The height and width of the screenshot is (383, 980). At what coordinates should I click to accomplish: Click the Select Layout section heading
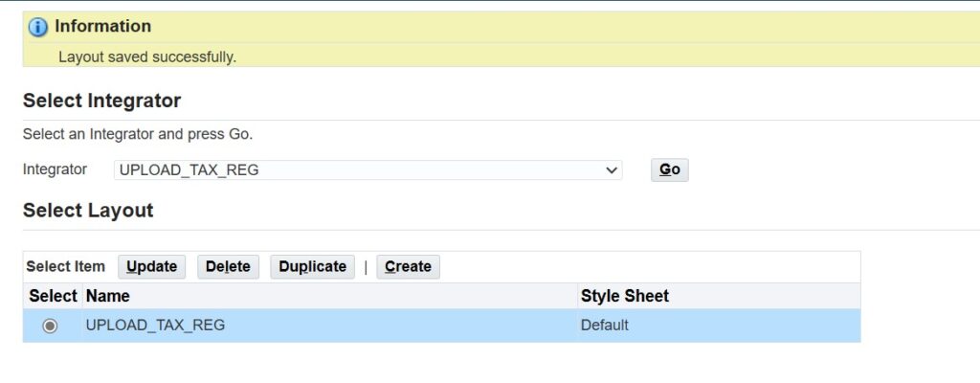(x=88, y=210)
